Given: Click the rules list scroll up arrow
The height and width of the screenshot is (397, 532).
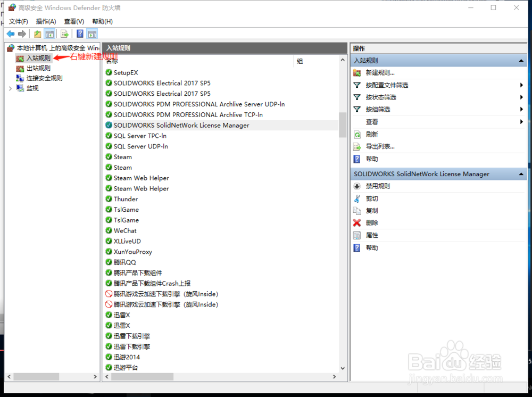Looking at the screenshot, I should 342,60.
